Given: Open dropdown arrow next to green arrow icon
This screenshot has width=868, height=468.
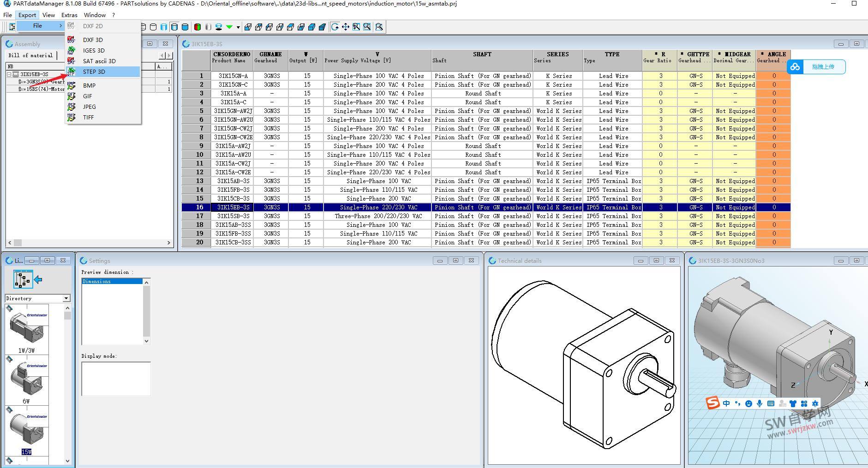Looking at the screenshot, I should [x=238, y=27].
